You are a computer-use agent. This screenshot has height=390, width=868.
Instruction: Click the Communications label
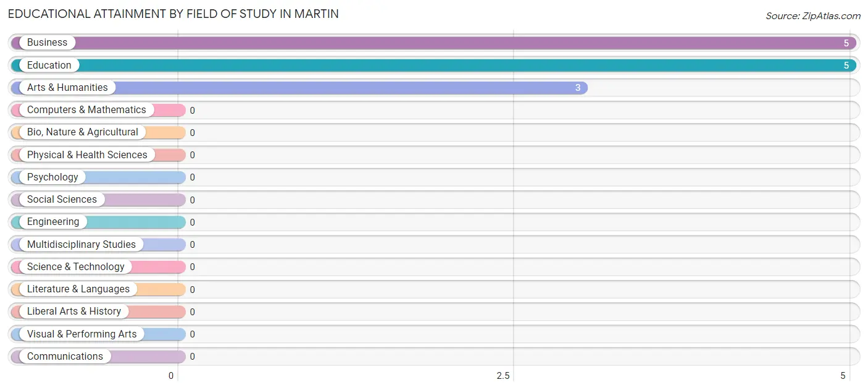(65, 356)
